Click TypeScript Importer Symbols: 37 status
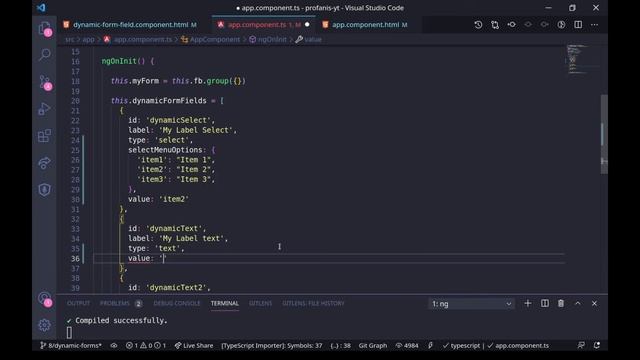The height and width of the screenshot is (360, 640). pyautogui.click(x=271, y=345)
